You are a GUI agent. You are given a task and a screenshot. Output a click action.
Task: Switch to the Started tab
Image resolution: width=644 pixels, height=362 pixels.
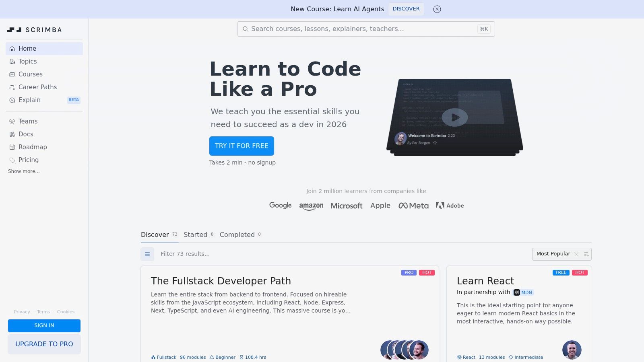[x=199, y=234]
